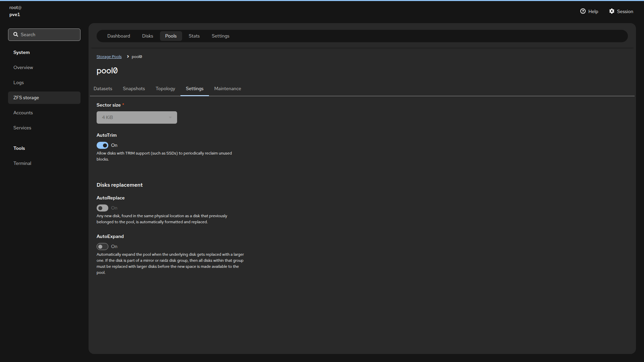Open the Stats section
The image size is (644, 362).
pyautogui.click(x=194, y=36)
